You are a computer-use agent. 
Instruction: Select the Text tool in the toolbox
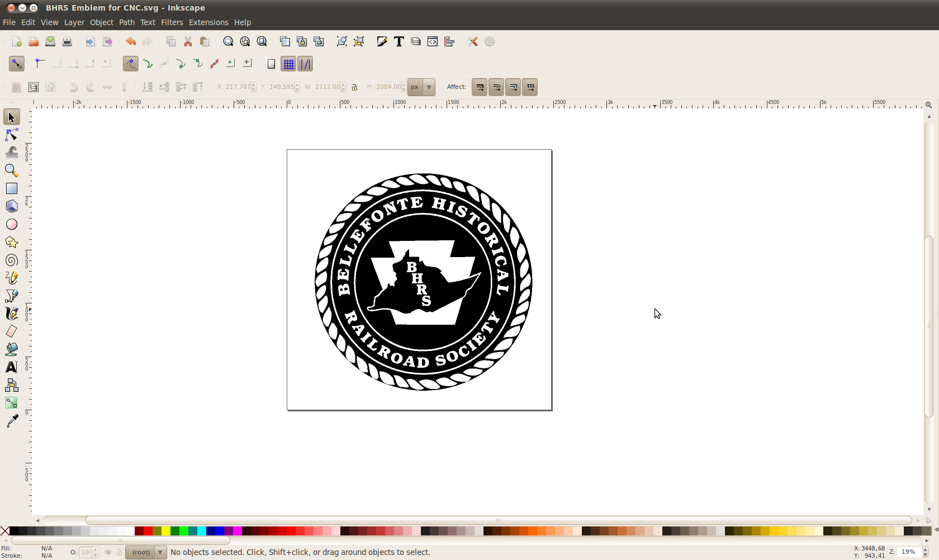12,367
